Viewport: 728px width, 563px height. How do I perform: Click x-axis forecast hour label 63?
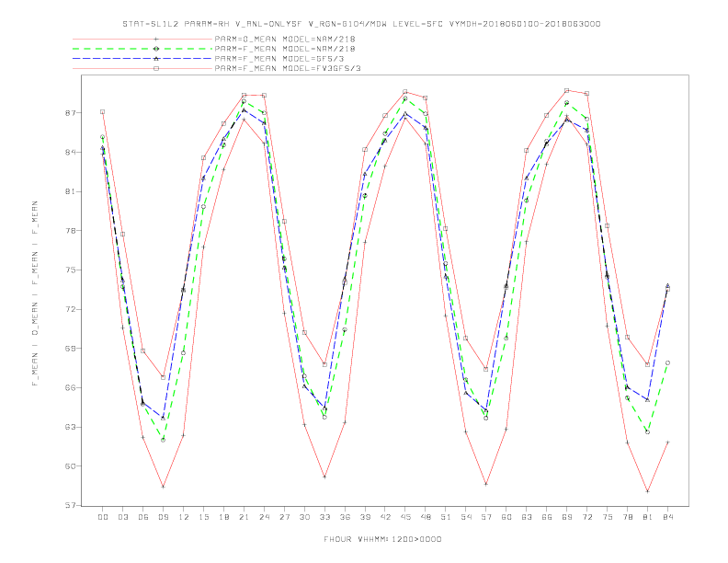(527, 517)
